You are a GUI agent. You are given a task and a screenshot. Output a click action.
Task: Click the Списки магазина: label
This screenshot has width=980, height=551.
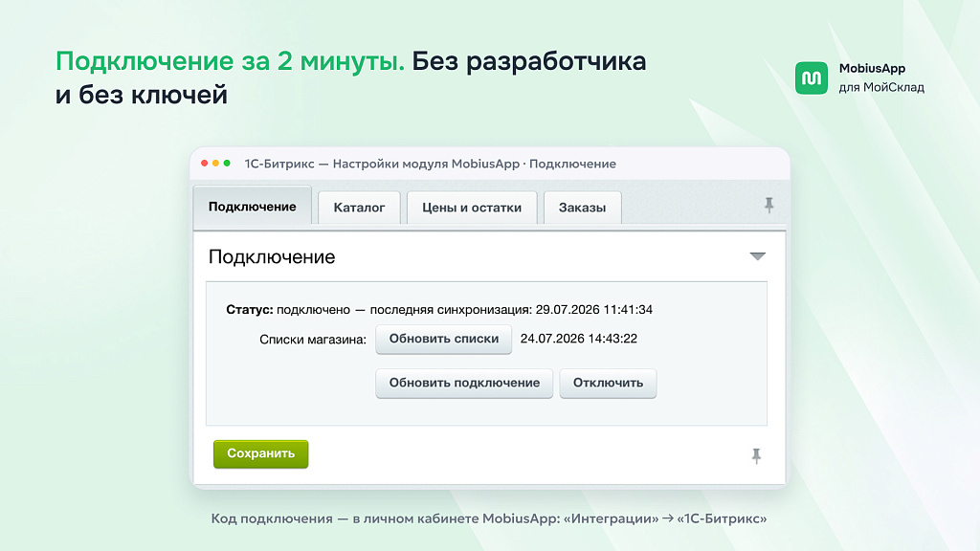click(x=313, y=340)
